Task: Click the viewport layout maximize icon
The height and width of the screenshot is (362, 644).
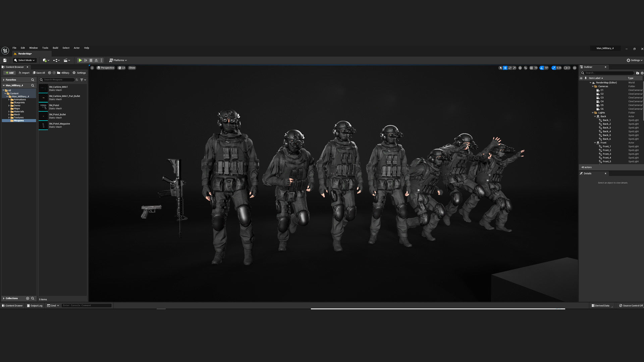Action: [575, 68]
